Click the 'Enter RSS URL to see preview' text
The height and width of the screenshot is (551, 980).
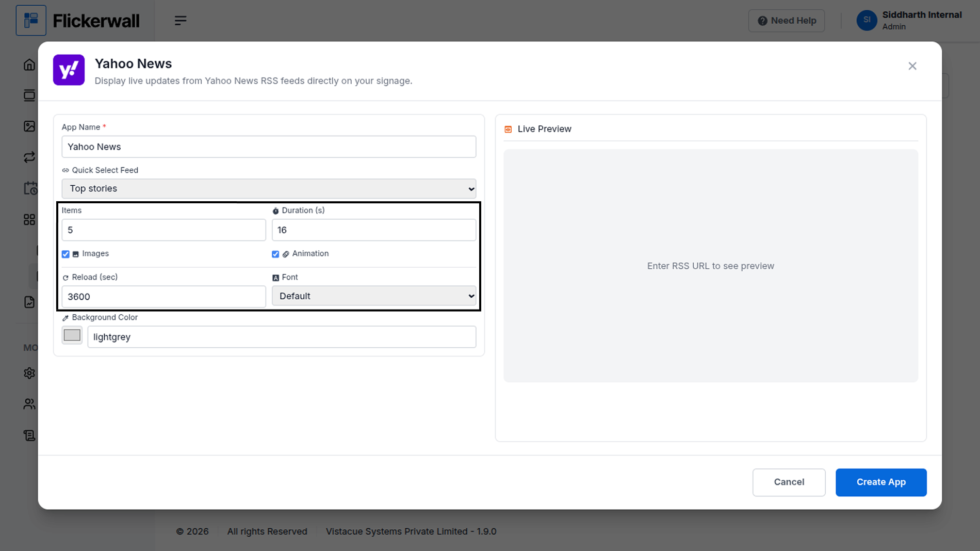click(x=710, y=266)
